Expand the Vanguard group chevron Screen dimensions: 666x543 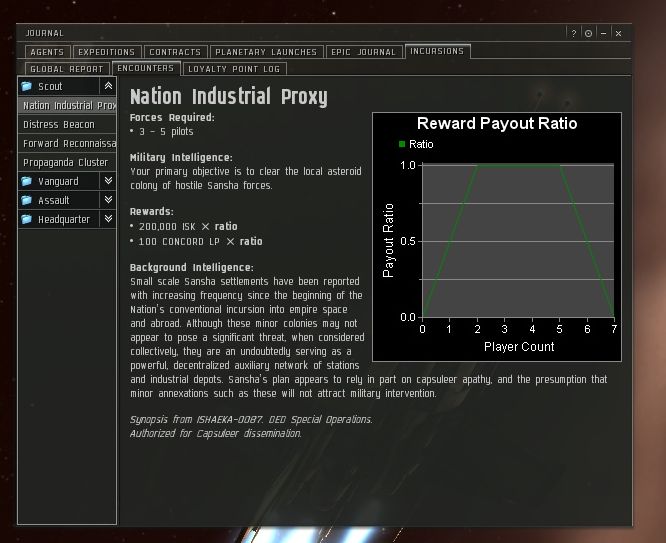(x=108, y=181)
